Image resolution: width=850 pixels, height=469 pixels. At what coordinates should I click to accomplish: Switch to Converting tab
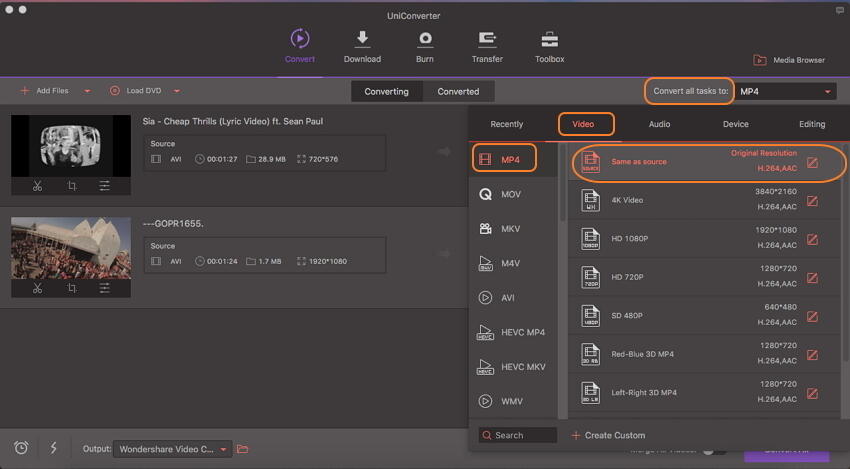tap(387, 91)
